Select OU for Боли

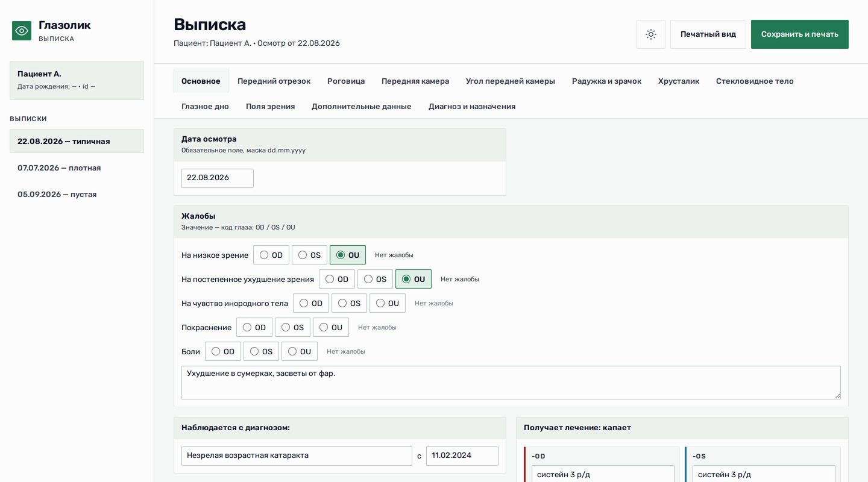300,351
